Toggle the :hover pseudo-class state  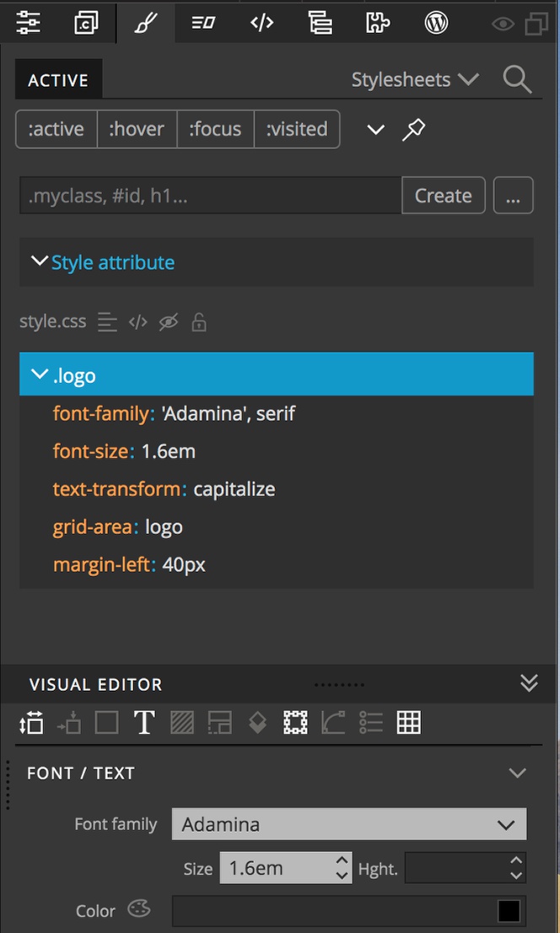pos(137,130)
